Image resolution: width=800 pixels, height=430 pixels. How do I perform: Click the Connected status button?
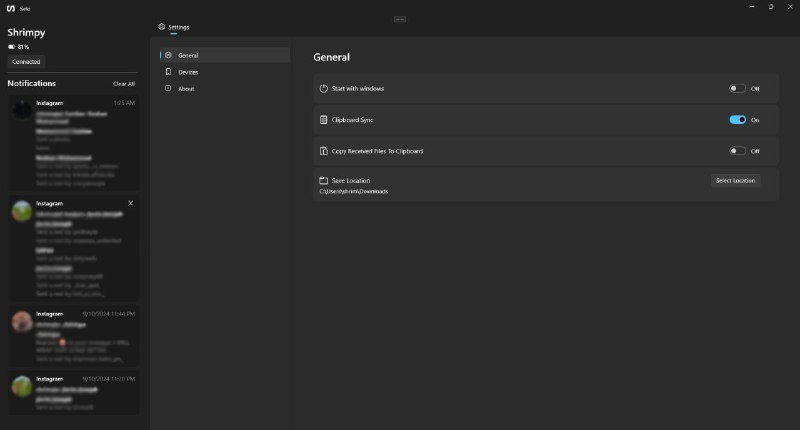coord(26,62)
